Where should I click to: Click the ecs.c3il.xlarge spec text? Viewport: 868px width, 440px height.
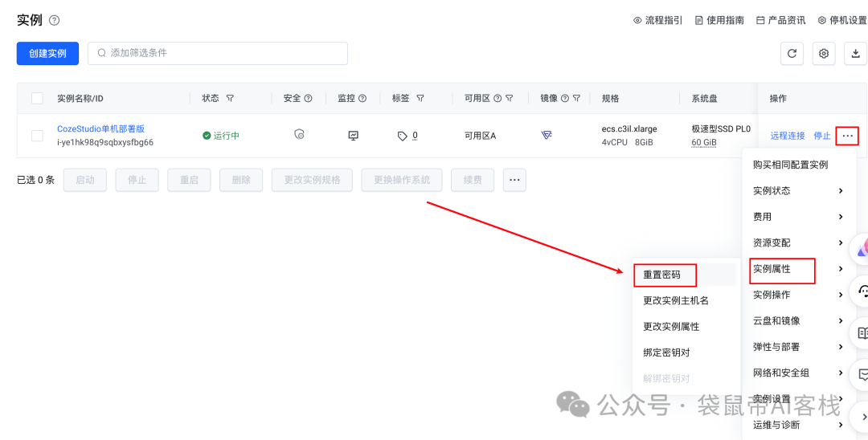pyautogui.click(x=629, y=128)
